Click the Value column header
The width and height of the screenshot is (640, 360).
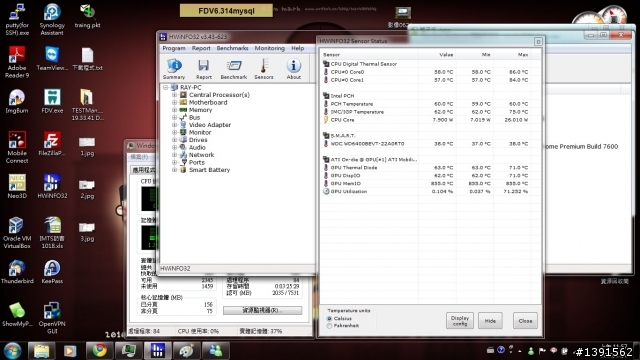point(437,55)
